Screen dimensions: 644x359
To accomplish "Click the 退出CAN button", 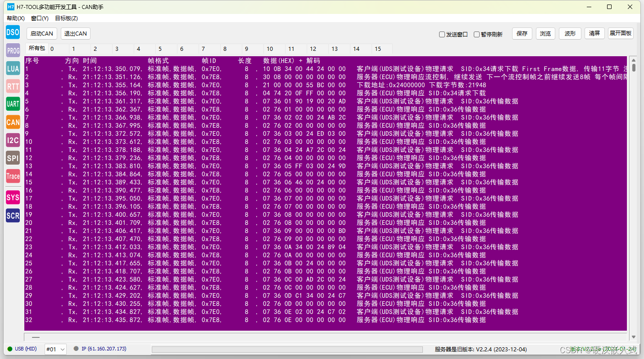I will (76, 34).
